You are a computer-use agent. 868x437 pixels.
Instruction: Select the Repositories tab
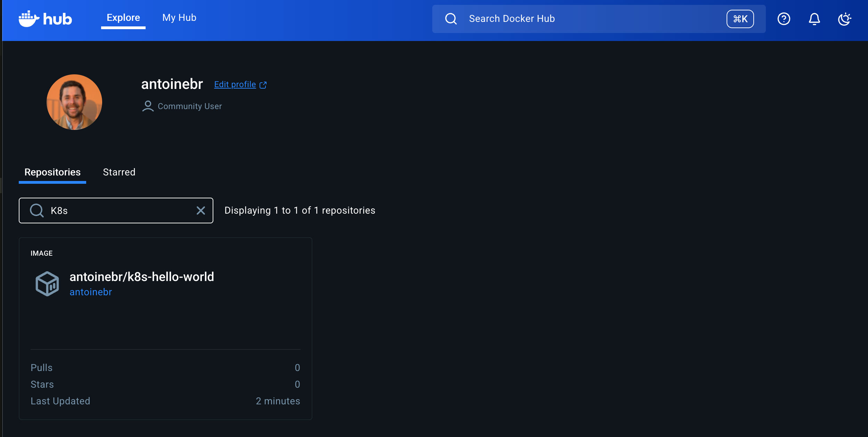[x=52, y=172]
